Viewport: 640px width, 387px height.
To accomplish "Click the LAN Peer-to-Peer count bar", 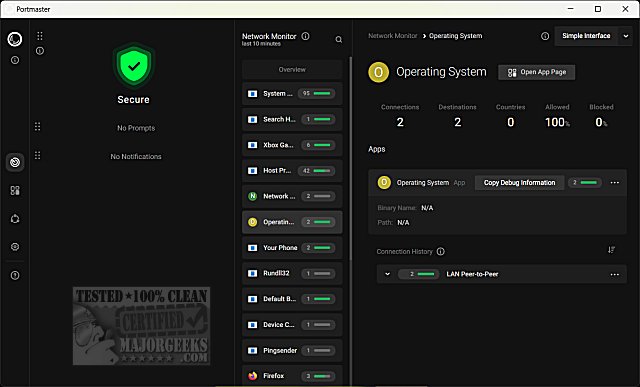I will click(x=419, y=274).
